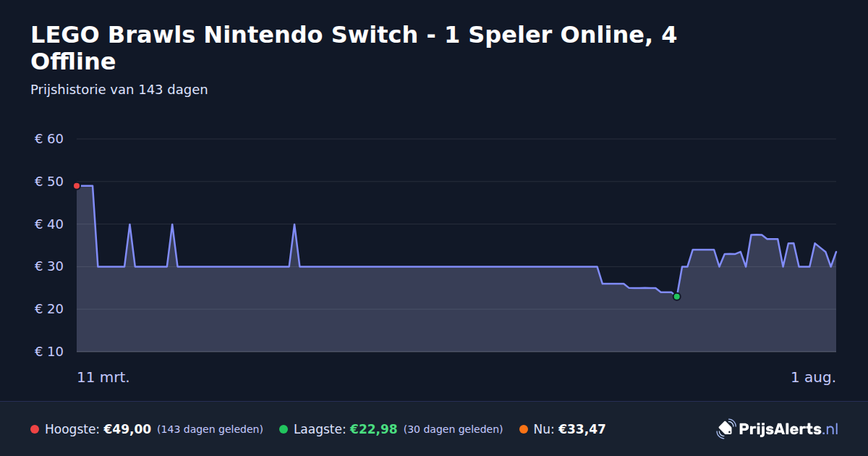The width and height of the screenshot is (868, 456).
Task: Click the € 30 axis label
Action: [49, 266]
